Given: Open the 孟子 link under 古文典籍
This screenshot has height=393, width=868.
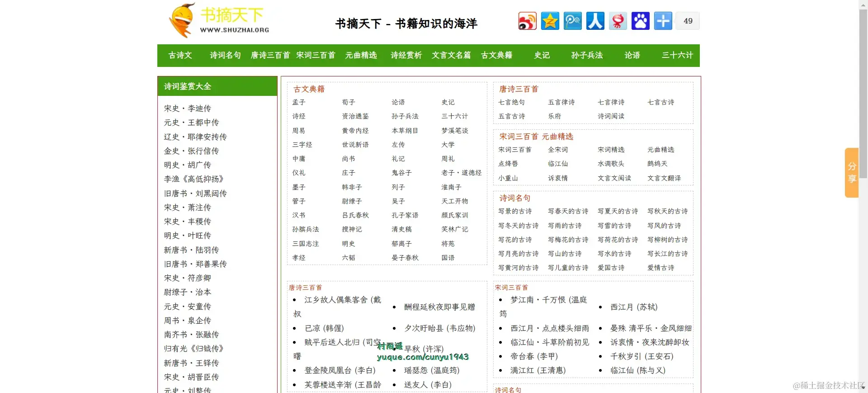Looking at the screenshot, I should [299, 102].
